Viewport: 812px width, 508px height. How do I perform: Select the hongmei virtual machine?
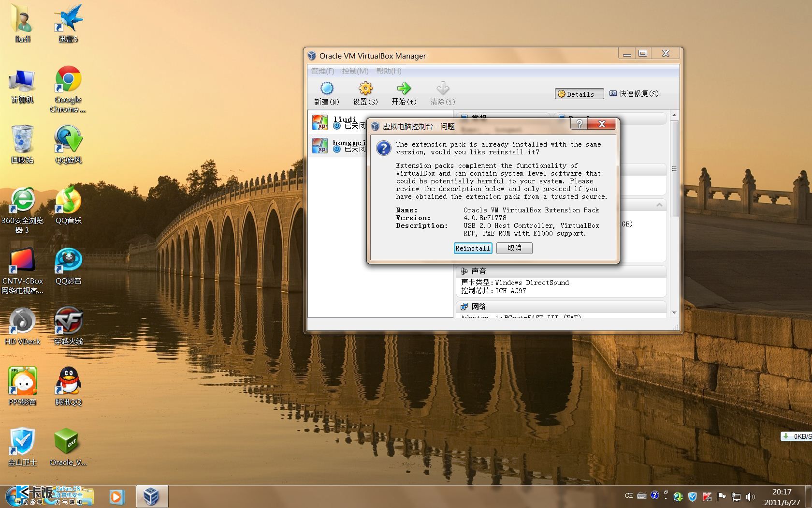[338, 146]
